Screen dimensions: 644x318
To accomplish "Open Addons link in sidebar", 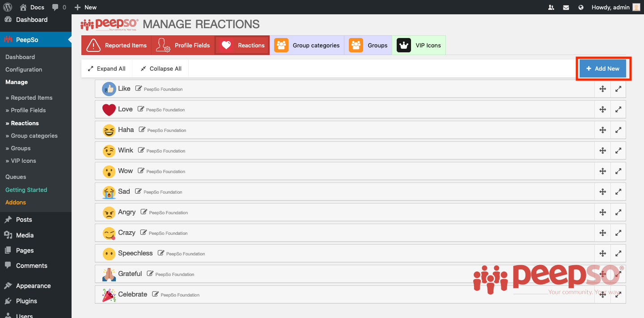I will (x=16, y=202).
